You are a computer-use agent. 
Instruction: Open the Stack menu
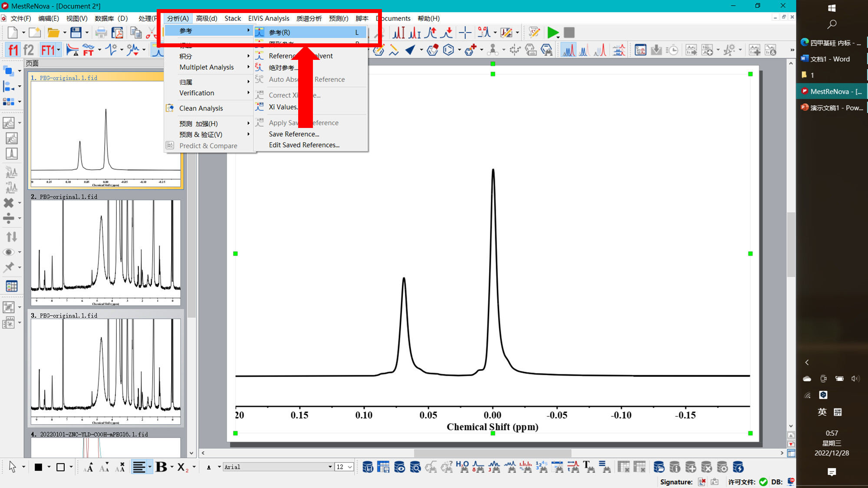pos(233,18)
